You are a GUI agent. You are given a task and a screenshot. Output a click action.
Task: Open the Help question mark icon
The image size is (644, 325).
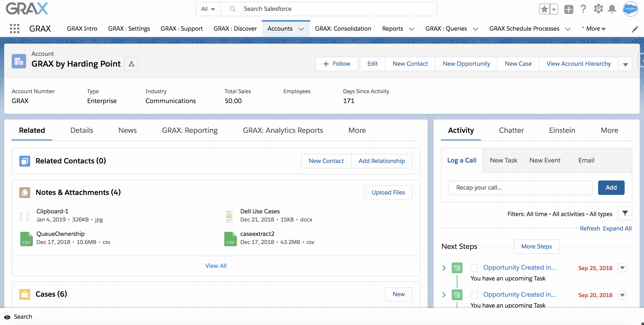point(583,9)
